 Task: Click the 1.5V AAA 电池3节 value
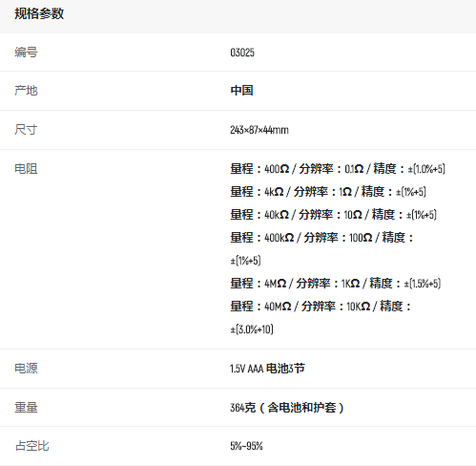click(x=267, y=369)
